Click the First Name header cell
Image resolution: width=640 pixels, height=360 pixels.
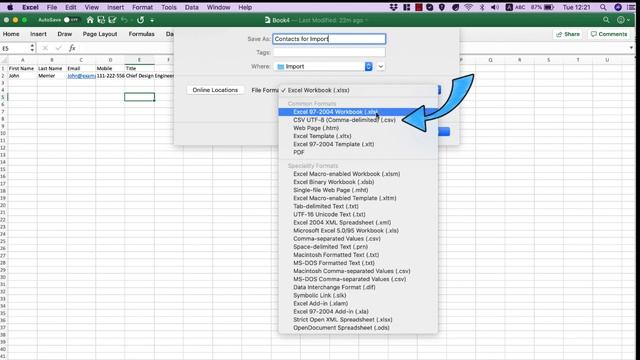(22, 69)
